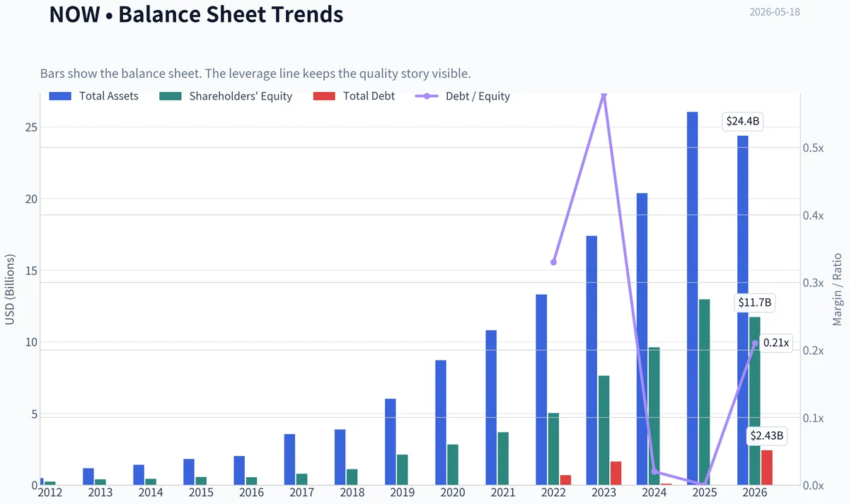Click the green Shareholders' Equity bar for 2025
Image resolution: width=849 pixels, height=504 pixels.
click(x=705, y=392)
